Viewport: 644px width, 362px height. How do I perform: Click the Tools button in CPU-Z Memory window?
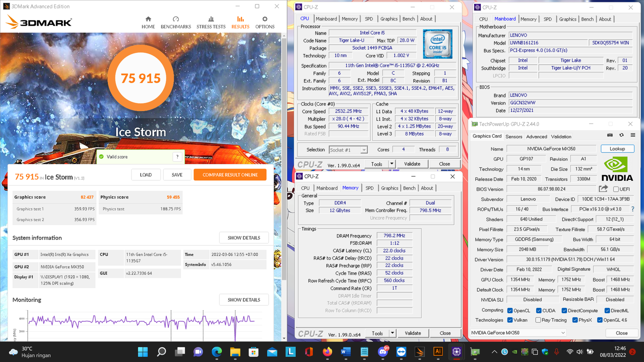pyautogui.click(x=377, y=333)
